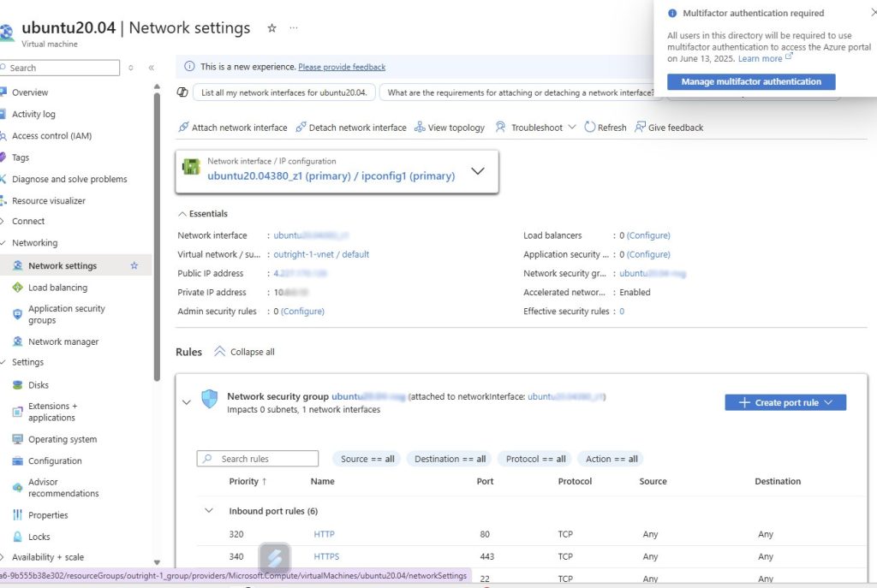Open the ellipsis menu beside the title

pos(294,28)
